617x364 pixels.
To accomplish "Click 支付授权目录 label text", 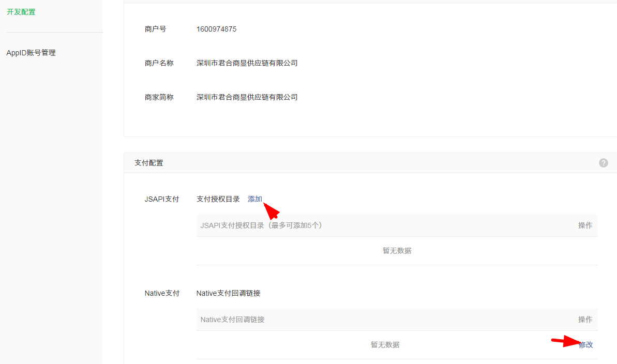I will [218, 199].
